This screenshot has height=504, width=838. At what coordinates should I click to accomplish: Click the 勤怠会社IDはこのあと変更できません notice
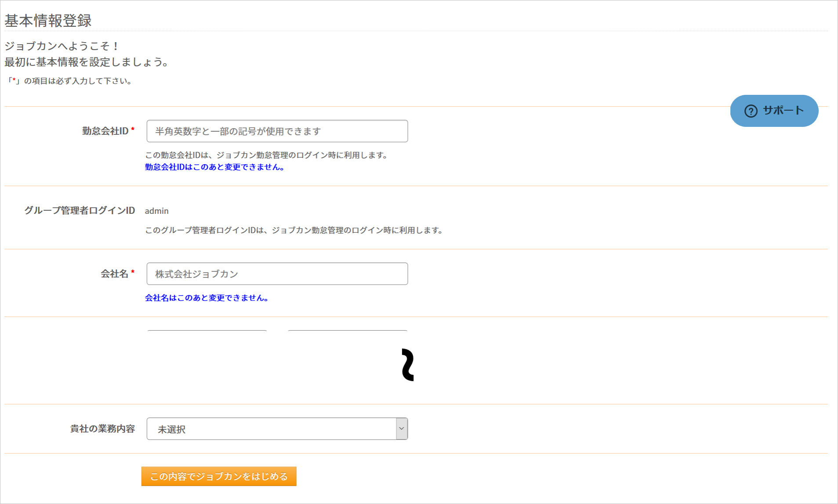[x=215, y=167]
